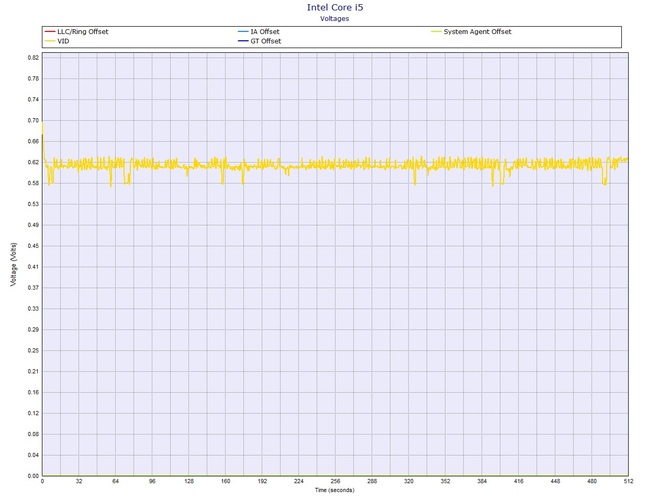Click the System Agent Offset legend entry
The height and width of the screenshot is (502, 670).
(x=471, y=32)
